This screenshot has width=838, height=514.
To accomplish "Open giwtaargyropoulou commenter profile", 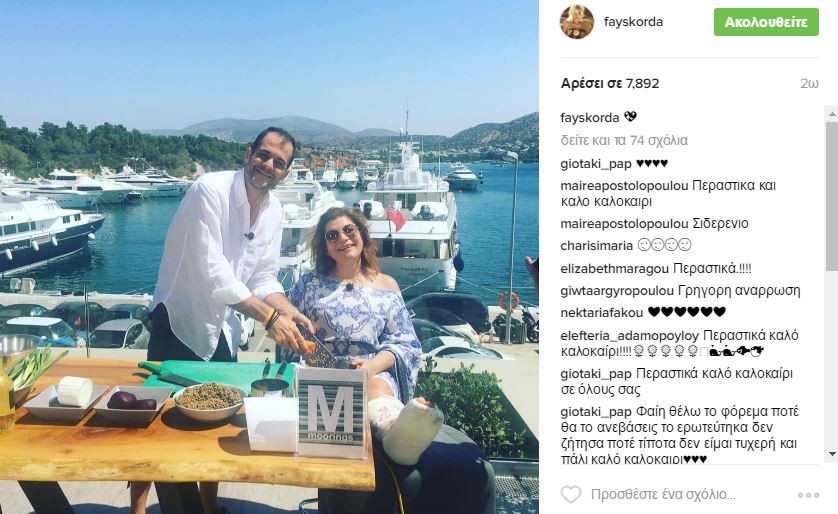I will tap(617, 291).
